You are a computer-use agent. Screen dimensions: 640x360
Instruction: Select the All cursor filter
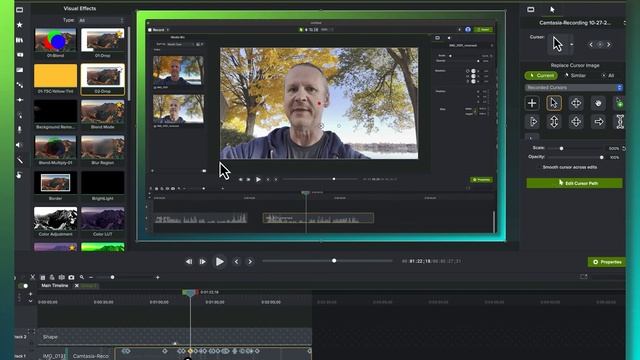[x=608, y=76]
